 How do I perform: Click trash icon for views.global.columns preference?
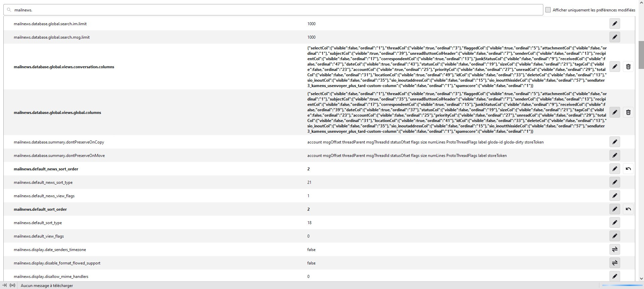pos(628,112)
